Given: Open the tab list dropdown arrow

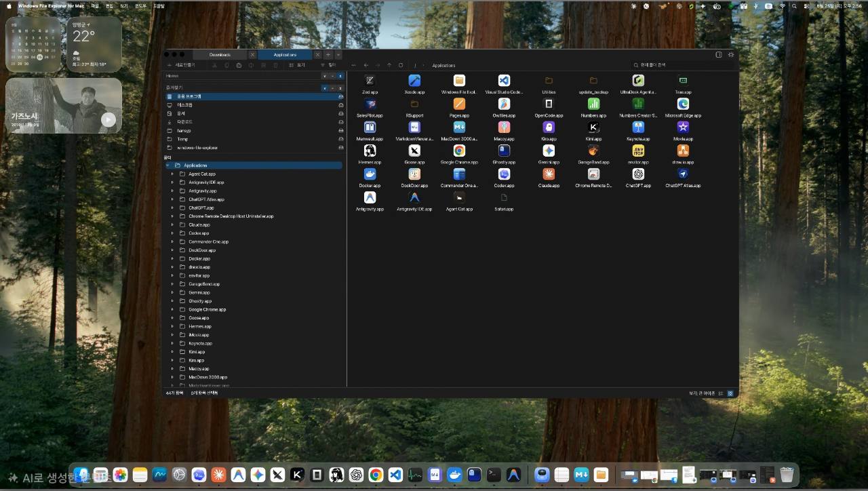Looking at the screenshot, I should (338, 54).
